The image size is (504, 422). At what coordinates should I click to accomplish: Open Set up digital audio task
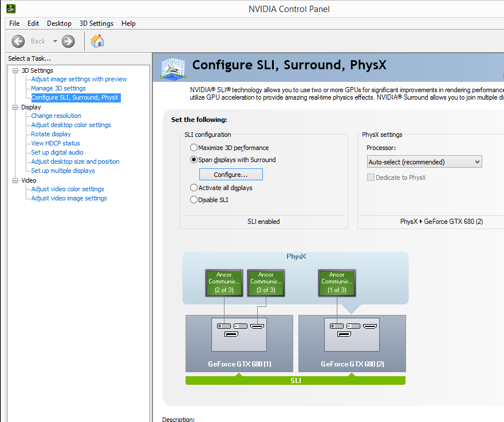tap(57, 152)
